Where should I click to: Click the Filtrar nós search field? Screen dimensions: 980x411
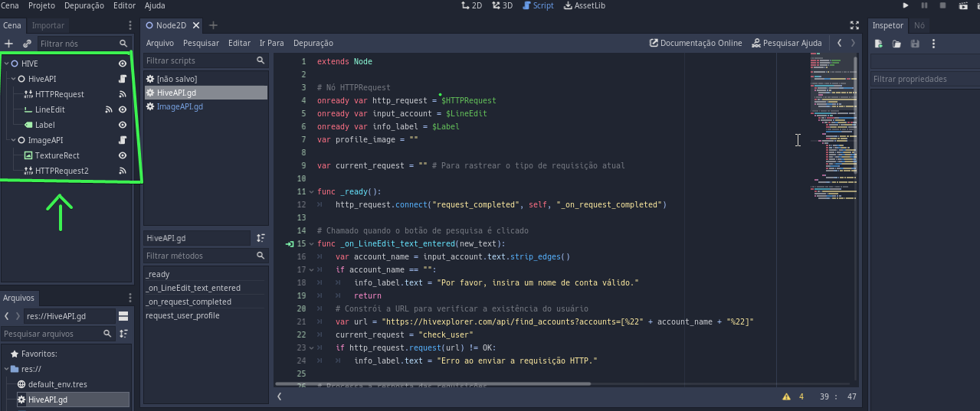pyautogui.click(x=84, y=44)
